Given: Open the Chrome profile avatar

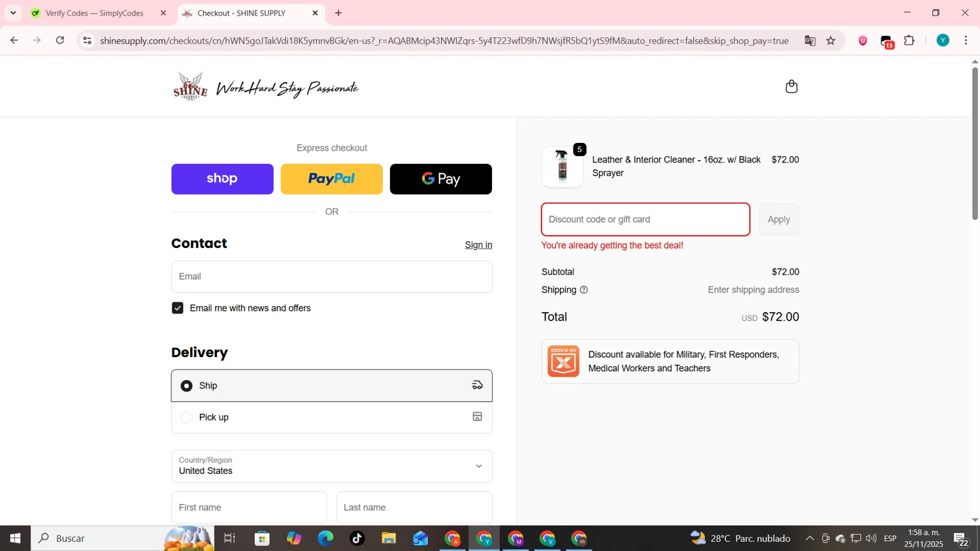Looking at the screenshot, I should (943, 40).
